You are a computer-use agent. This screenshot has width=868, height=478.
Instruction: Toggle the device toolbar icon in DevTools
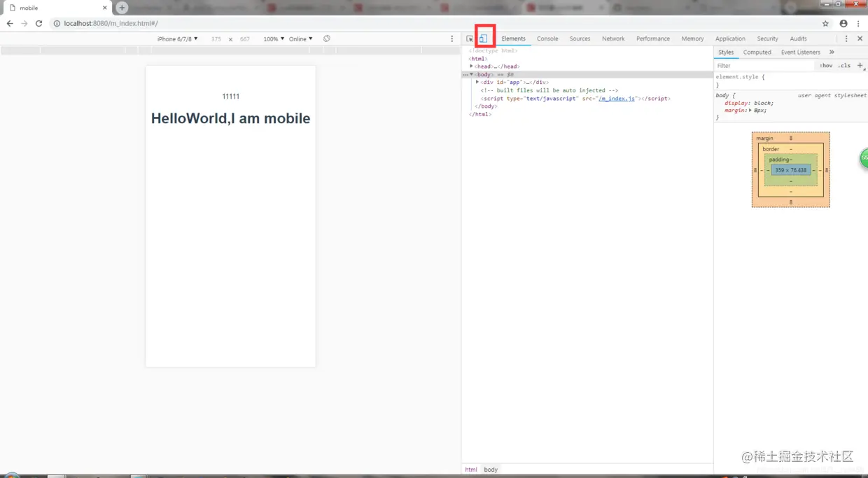click(483, 38)
